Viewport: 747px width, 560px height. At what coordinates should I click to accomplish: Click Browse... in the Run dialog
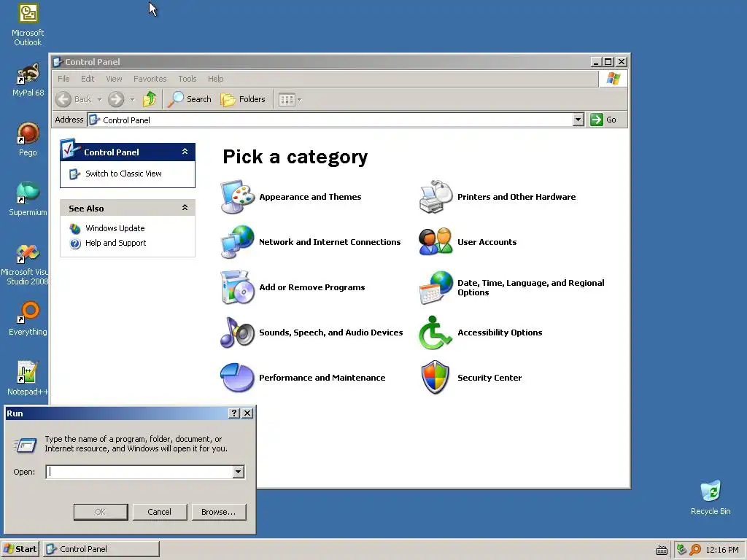pyautogui.click(x=219, y=512)
